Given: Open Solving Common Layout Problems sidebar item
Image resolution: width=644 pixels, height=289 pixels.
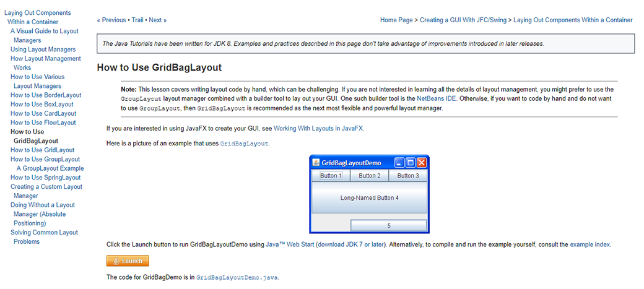Looking at the screenshot, I should click(44, 233).
